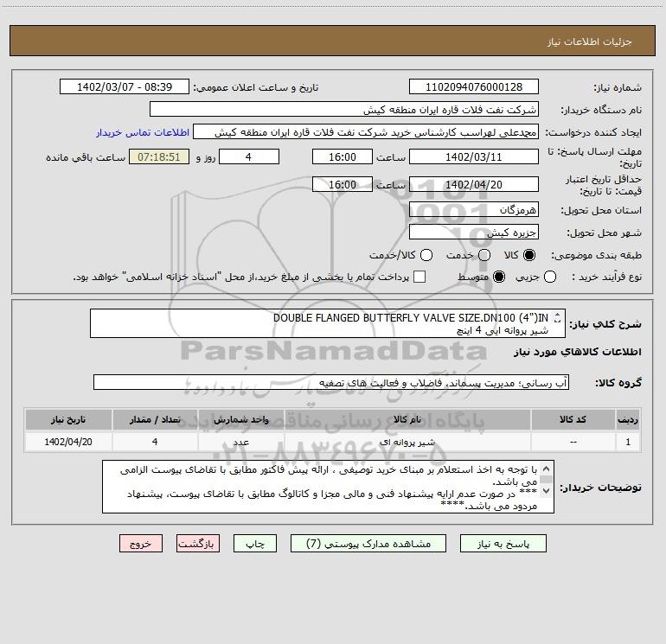Click the general description text area
This screenshot has height=644, width=666.
click(x=328, y=323)
